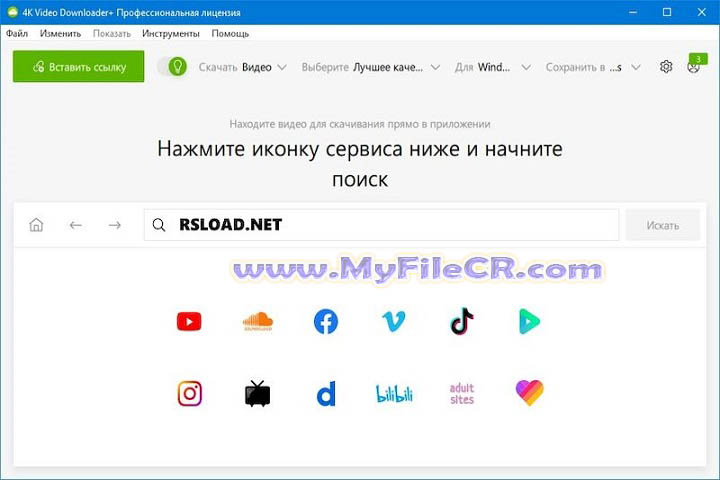
Task: Click the Вставить ссылку button
Action: (79, 67)
